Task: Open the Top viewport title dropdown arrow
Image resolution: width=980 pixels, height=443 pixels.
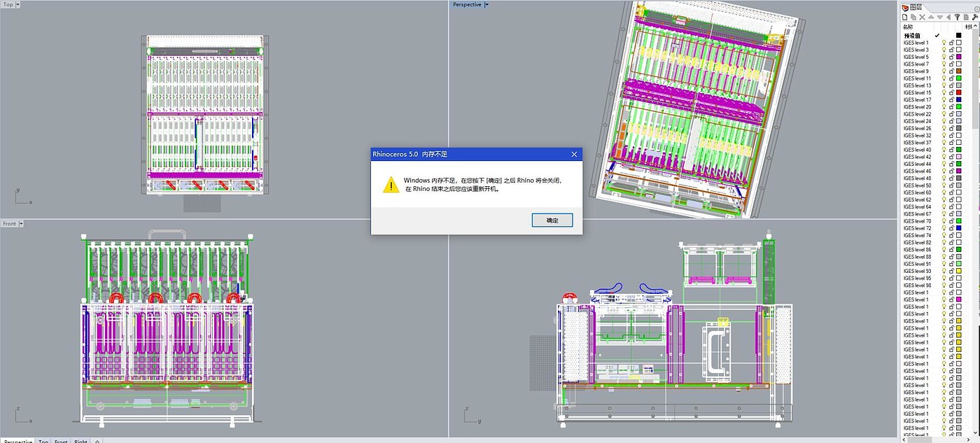Action: [x=19, y=5]
